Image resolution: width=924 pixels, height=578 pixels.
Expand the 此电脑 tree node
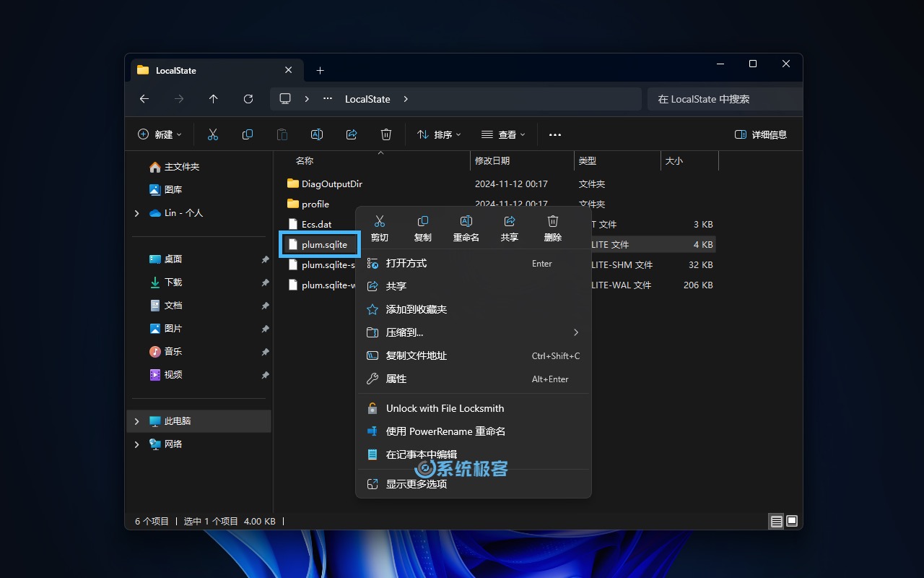point(136,421)
